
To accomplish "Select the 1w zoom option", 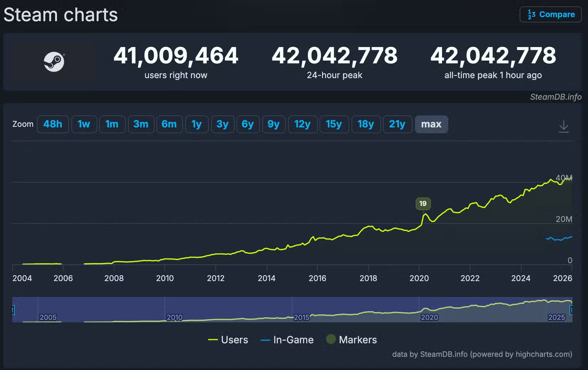I will [x=84, y=124].
